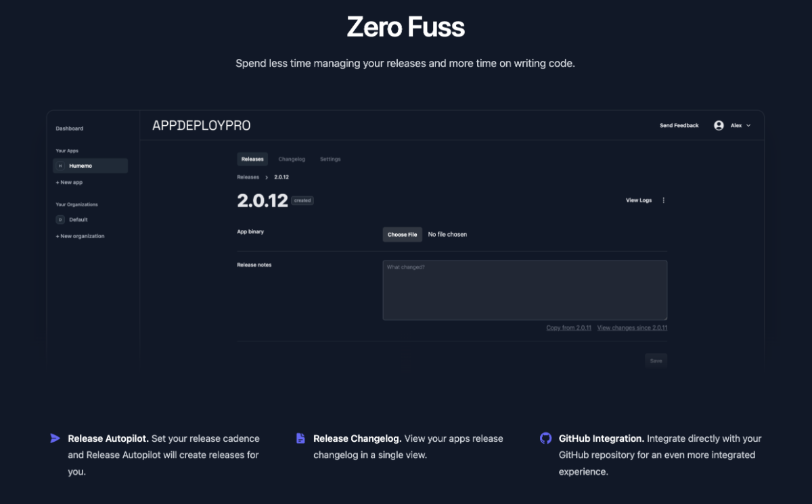The width and height of the screenshot is (812, 504).
Task: Open the three-dot menu beside View Logs
Action: tap(663, 200)
